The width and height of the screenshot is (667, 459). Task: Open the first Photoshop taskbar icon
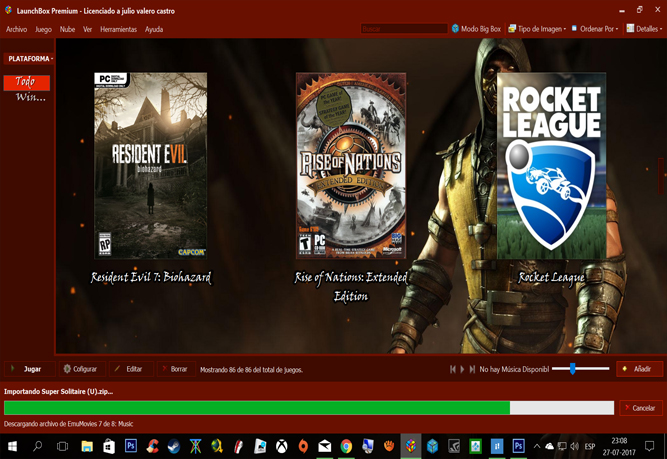[131, 446]
